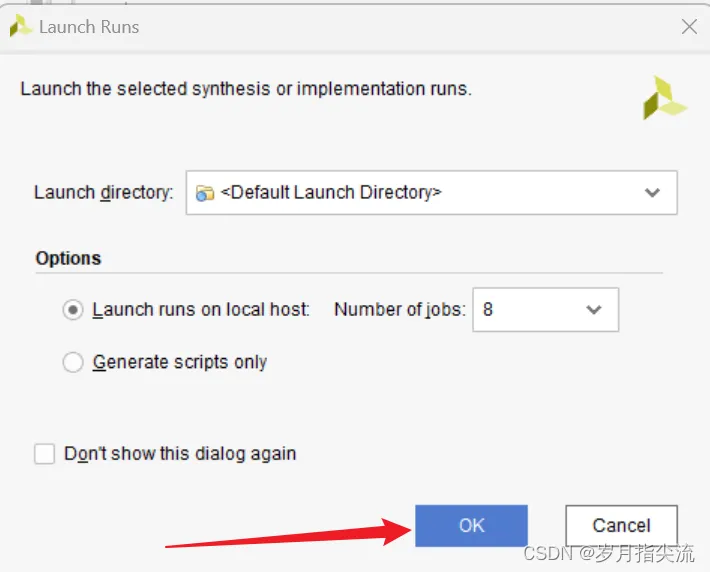Viewport: 710px width, 572px height.
Task: Click the "Launch Runs" title bar text
Action: (89, 27)
